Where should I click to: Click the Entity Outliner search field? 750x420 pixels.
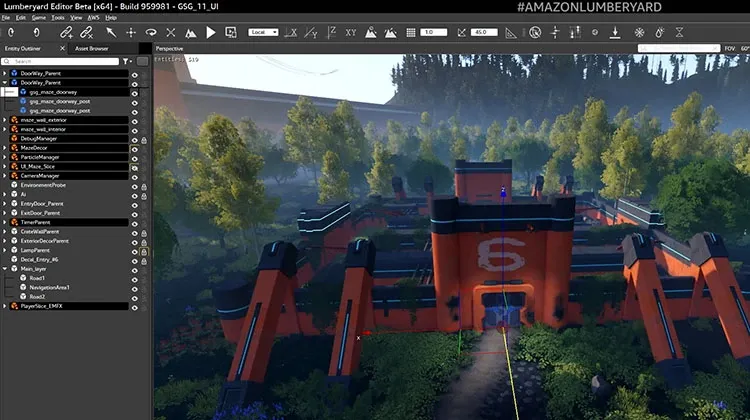click(60, 61)
